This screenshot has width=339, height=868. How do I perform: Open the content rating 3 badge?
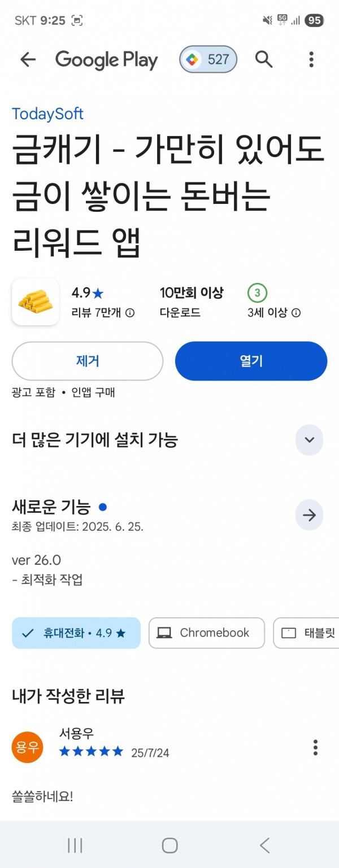click(257, 293)
